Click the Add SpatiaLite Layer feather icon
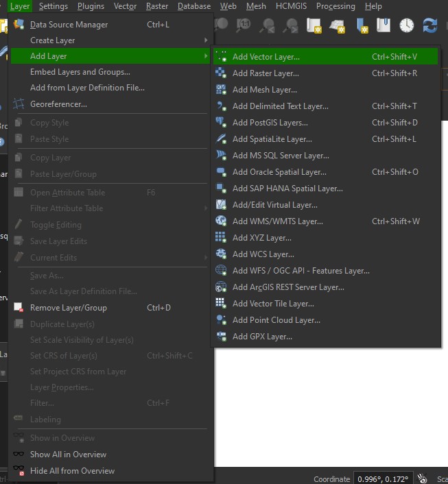Screen dimensions: 448x484 (221, 139)
